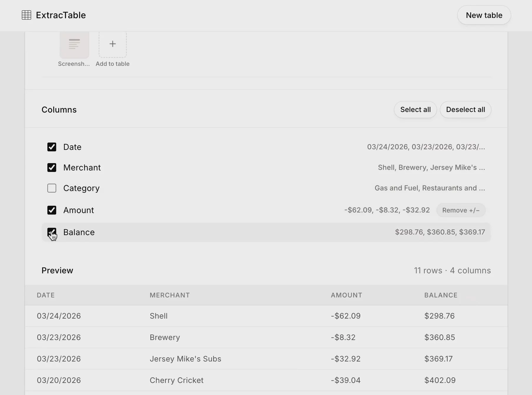Click the -$8.32 amount cell
The height and width of the screenshot is (395, 532).
click(x=343, y=337)
